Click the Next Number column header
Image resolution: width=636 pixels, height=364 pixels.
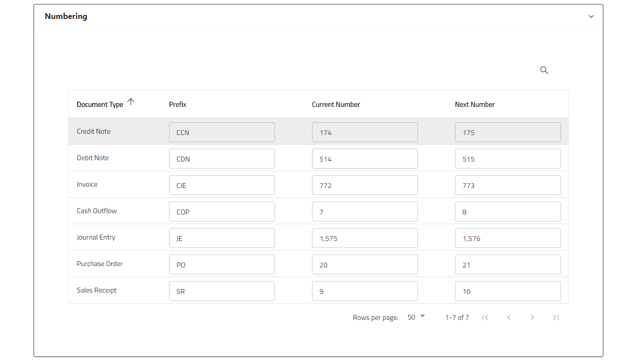(474, 105)
